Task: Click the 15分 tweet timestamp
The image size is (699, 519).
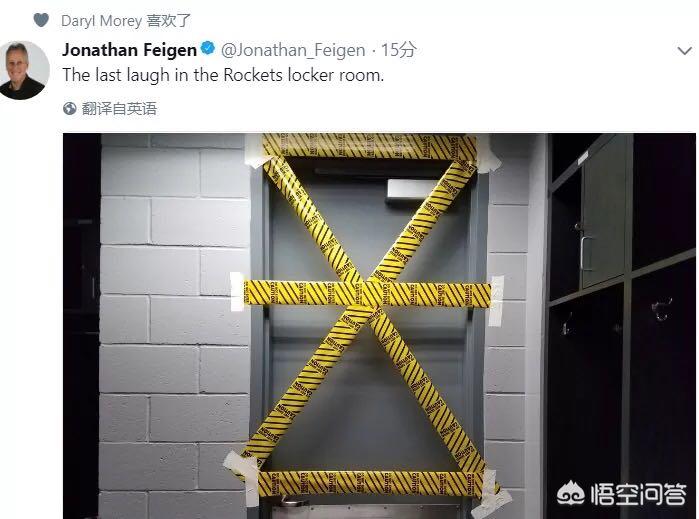Action: pos(398,49)
